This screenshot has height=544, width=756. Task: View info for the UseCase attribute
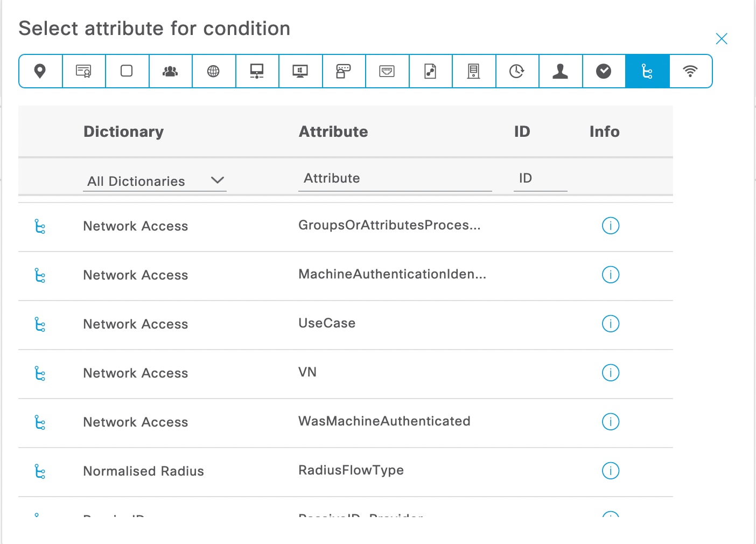(611, 324)
